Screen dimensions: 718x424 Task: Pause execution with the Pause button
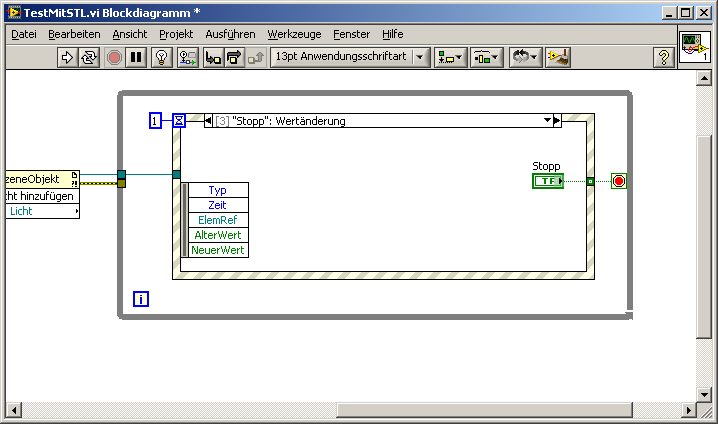pos(136,58)
